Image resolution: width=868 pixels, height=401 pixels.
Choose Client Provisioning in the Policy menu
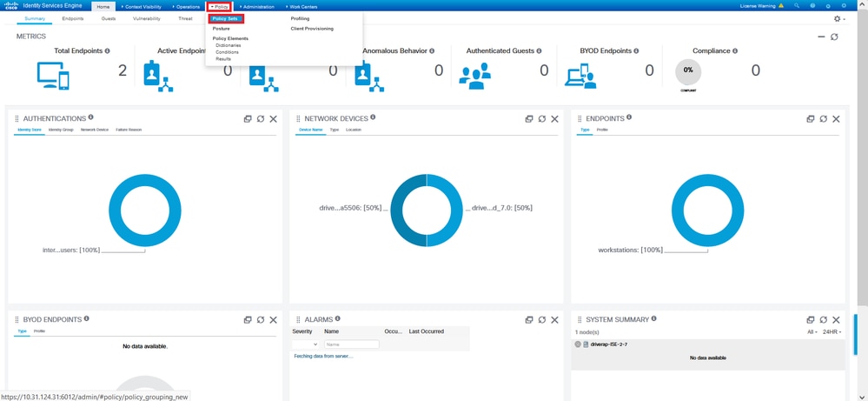(312, 28)
